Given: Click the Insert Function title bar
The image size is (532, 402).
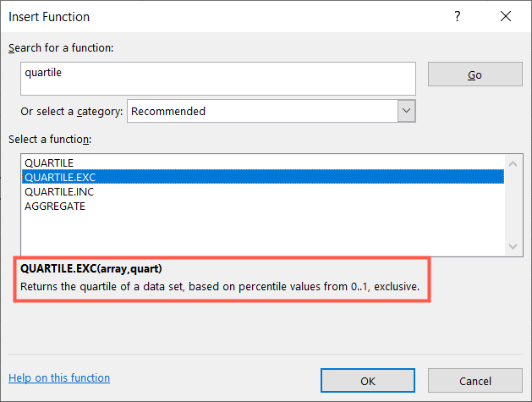Looking at the screenshot, I should click(x=211, y=16).
